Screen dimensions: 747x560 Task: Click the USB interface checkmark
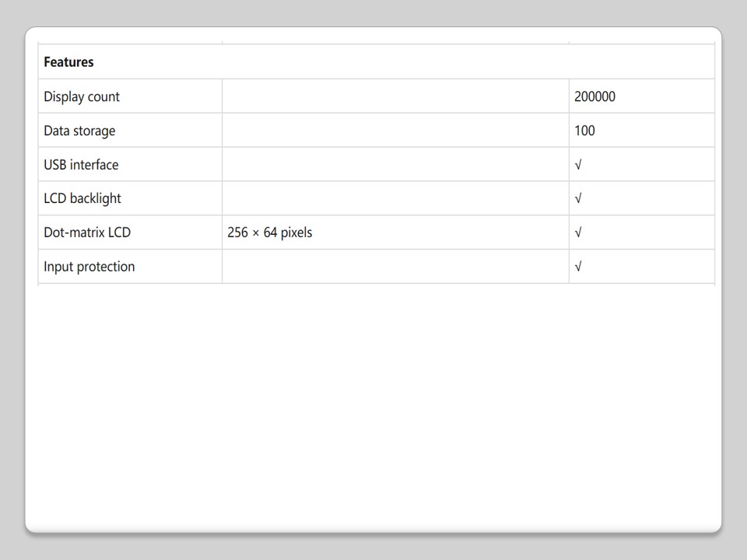(578, 165)
